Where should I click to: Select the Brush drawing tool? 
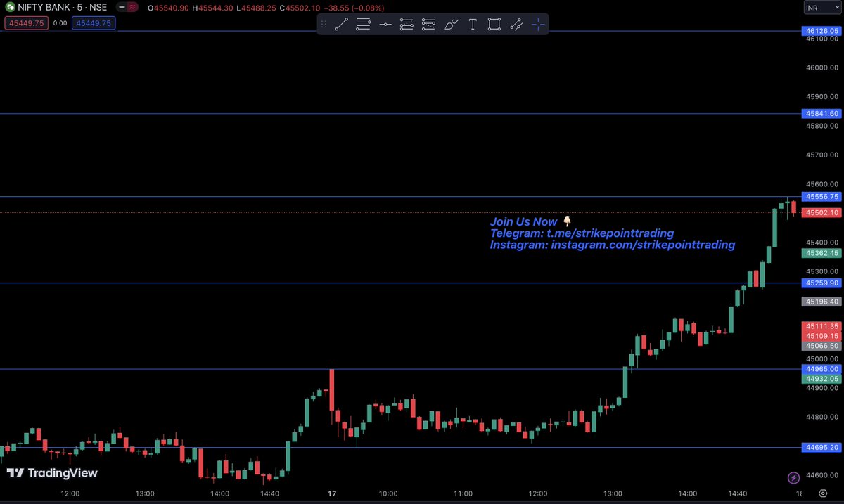(x=451, y=24)
